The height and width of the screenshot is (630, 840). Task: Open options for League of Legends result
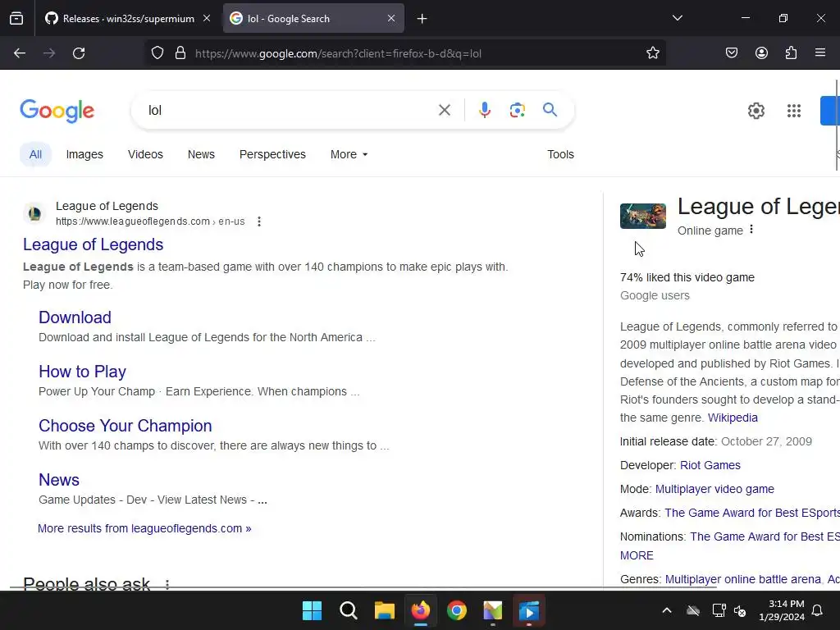259,221
